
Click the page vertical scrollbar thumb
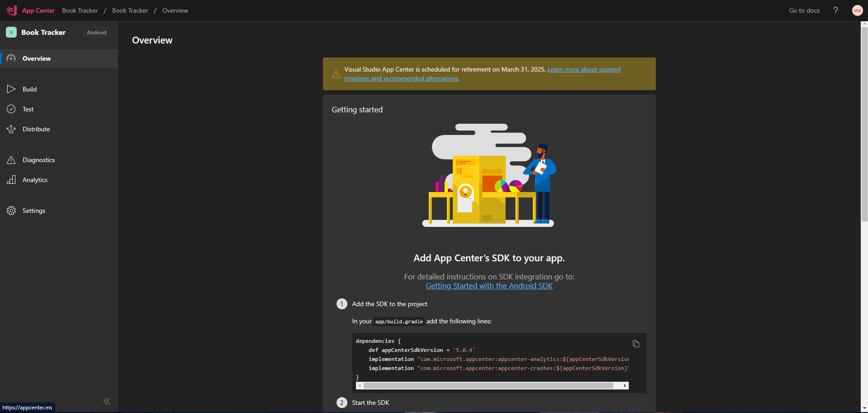point(864,125)
